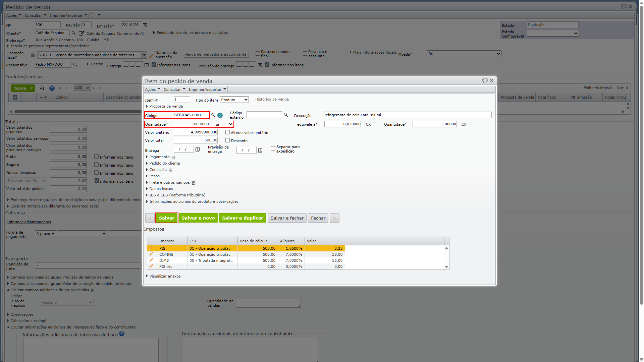Image resolution: width=644 pixels, height=362 pixels.
Task: Tick Separar para expedição checkbox
Action: click(273, 148)
